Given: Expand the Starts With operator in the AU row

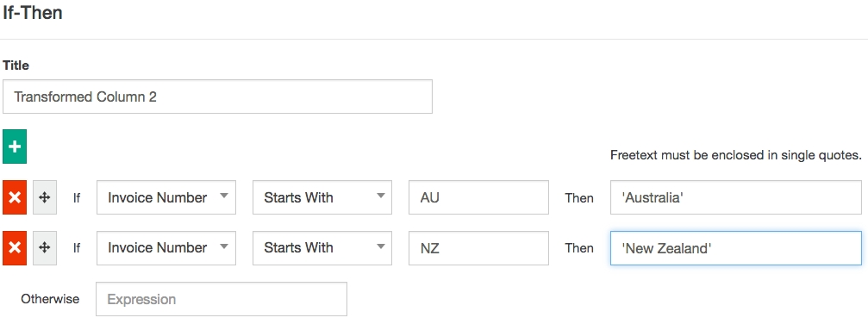Looking at the screenshot, I should pos(322,197).
